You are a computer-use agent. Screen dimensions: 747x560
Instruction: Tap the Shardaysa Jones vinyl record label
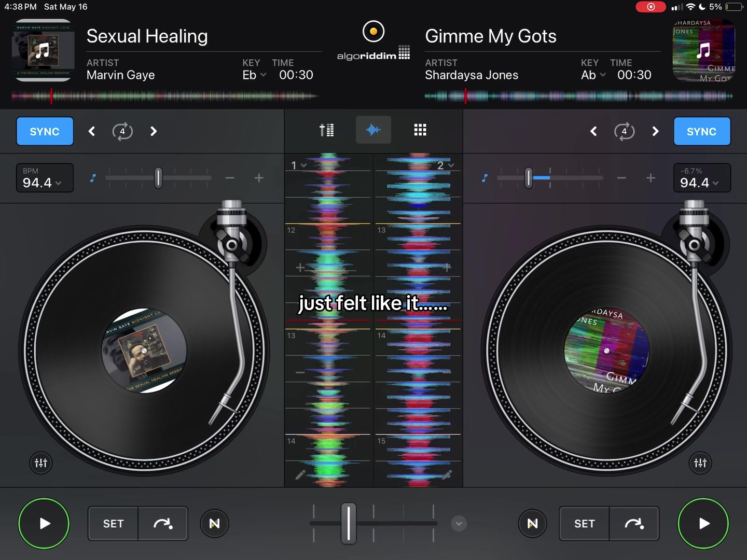pos(606,351)
